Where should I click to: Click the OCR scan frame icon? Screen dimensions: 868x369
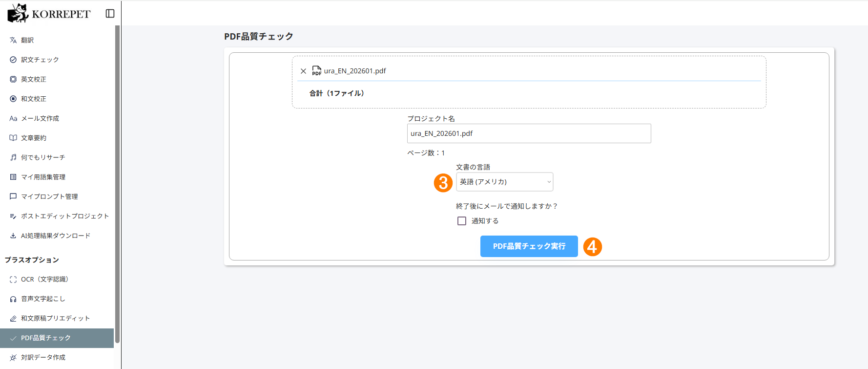coord(13,280)
